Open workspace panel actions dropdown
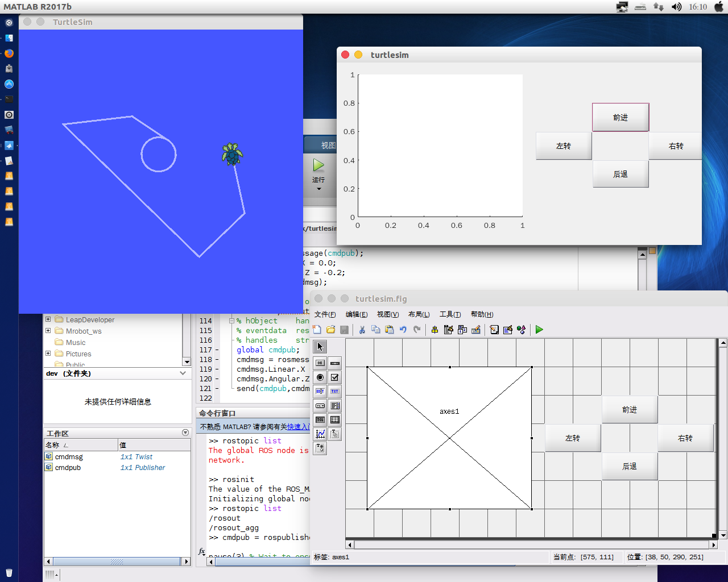Viewport: 728px width, 582px height. tap(185, 433)
